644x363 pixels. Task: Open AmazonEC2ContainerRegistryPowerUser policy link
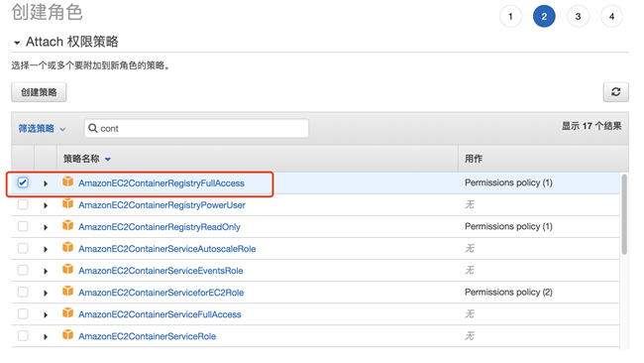click(161, 205)
